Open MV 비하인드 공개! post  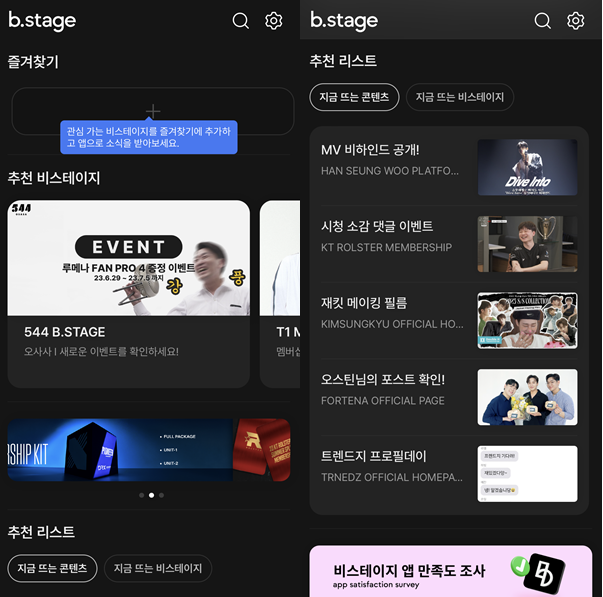pyautogui.click(x=449, y=167)
